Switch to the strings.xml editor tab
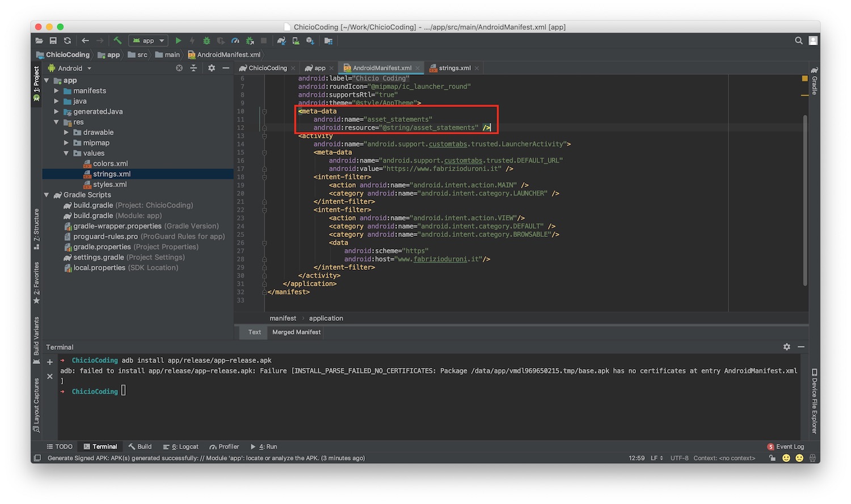The height and width of the screenshot is (504, 851). (x=454, y=68)
